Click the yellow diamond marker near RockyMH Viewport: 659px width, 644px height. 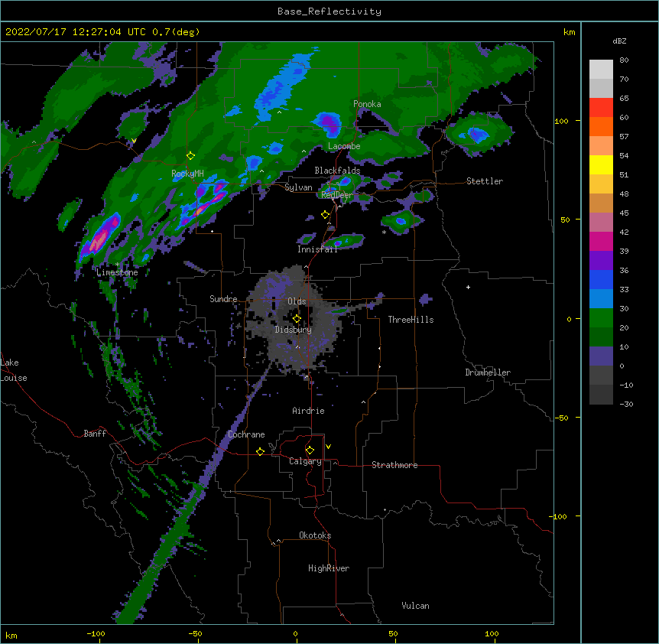(190, 156)
